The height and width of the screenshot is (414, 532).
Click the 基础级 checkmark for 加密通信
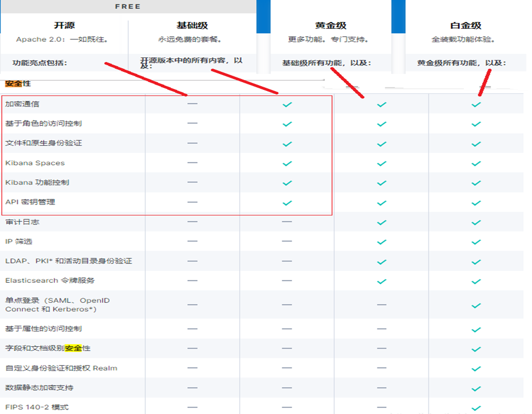pyautogui.click(x=287, y=104)
